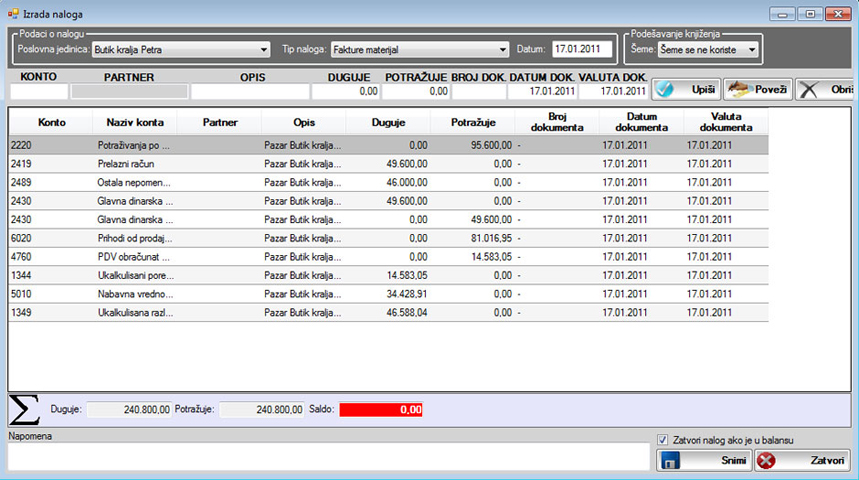Viewport: 859px width, 480px height.
Task: Maximize the Izrada naloga window
Action: click(x=810, y=14)
